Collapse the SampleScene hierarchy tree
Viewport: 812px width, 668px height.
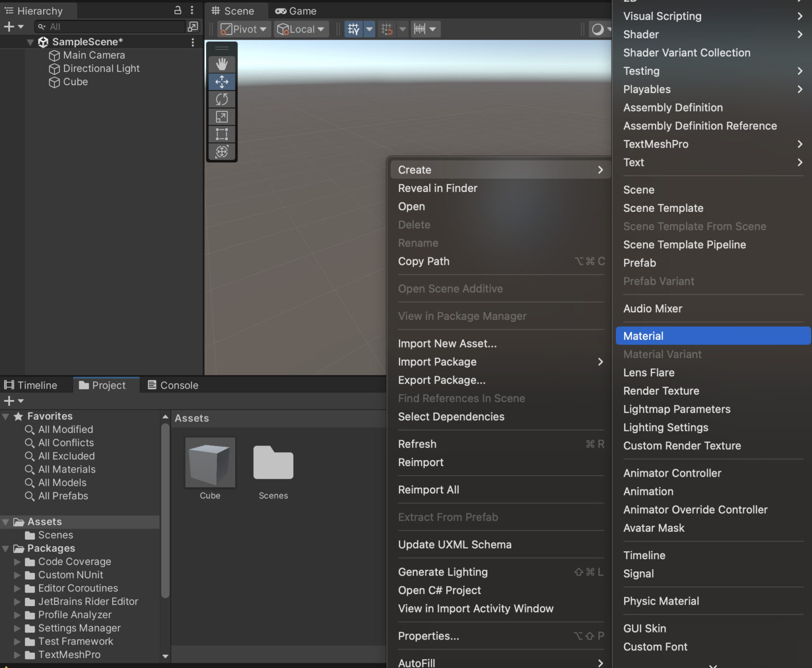click(x=30, y=42)
